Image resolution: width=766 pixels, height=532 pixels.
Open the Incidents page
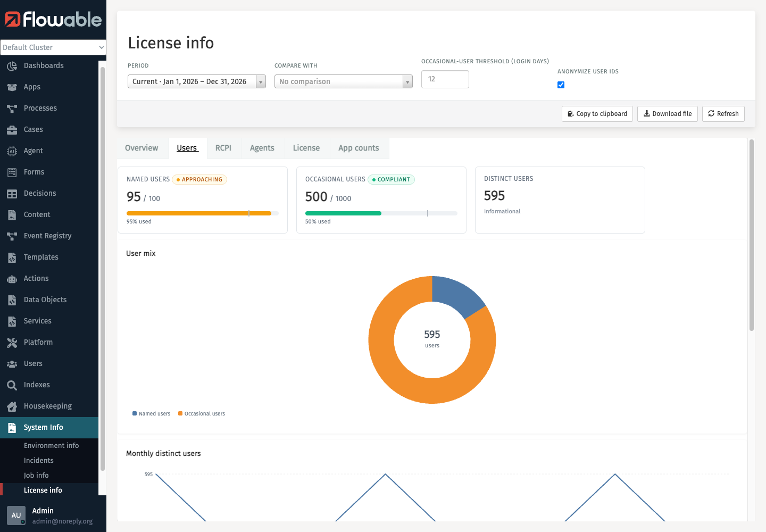click(39, 461)
